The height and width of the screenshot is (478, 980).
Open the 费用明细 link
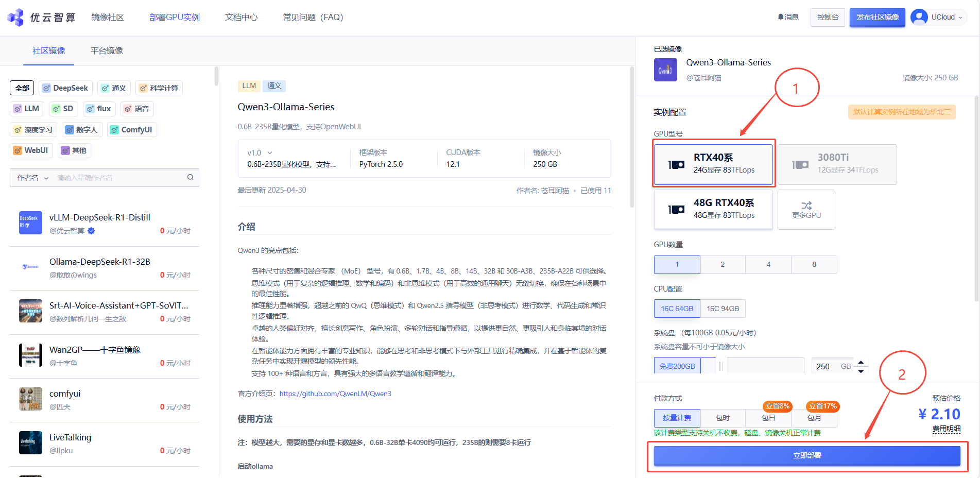[x=946, y=429]
